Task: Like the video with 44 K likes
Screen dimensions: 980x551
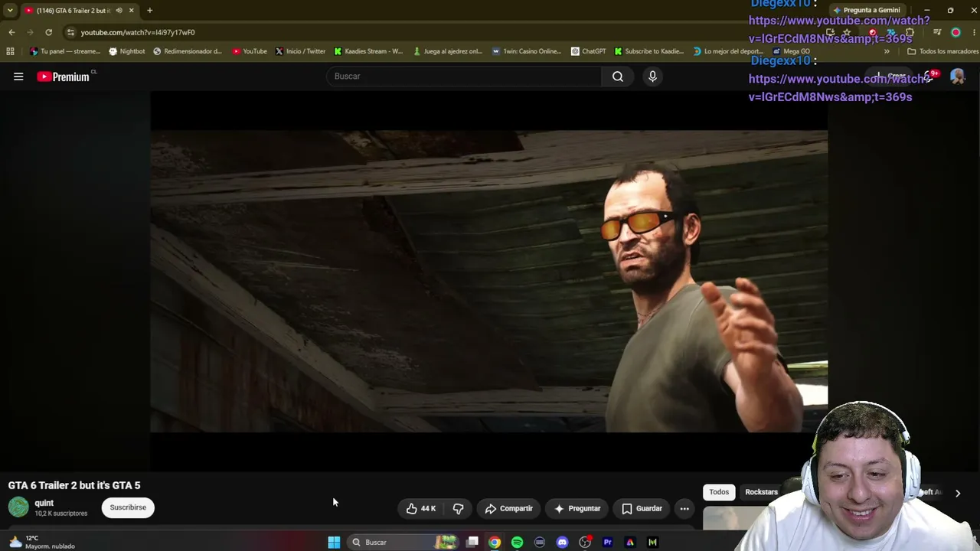Action: [x=420, y=508]
